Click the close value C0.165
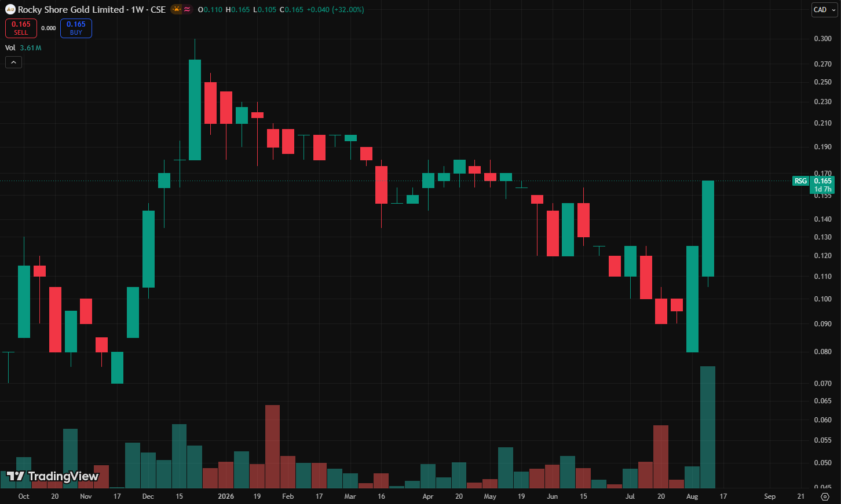 click(291, 10)
